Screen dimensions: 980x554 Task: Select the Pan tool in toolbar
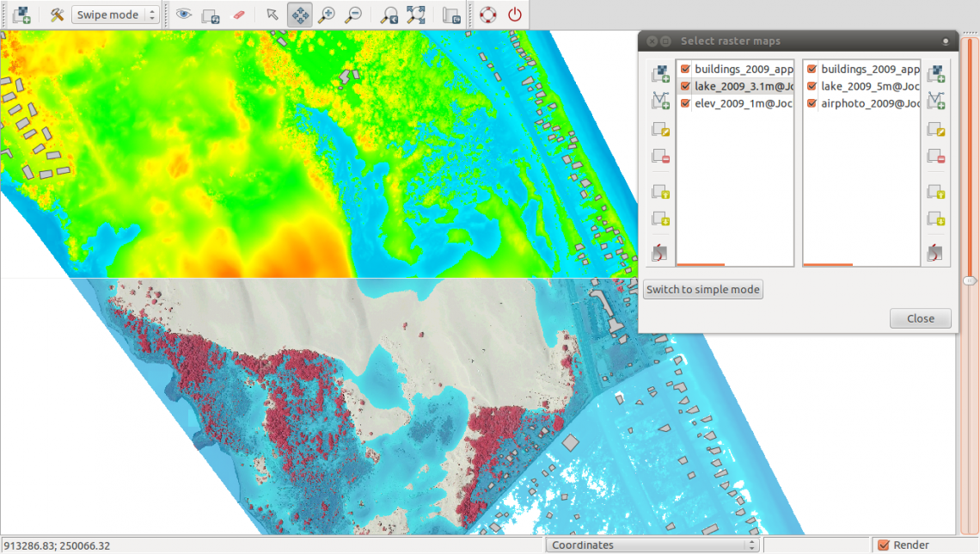pos(300,15)
